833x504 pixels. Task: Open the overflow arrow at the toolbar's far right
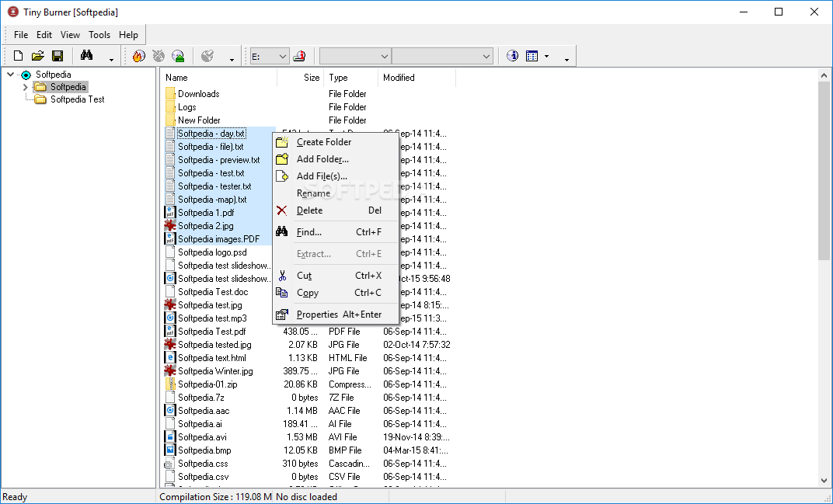pos(566,60)
